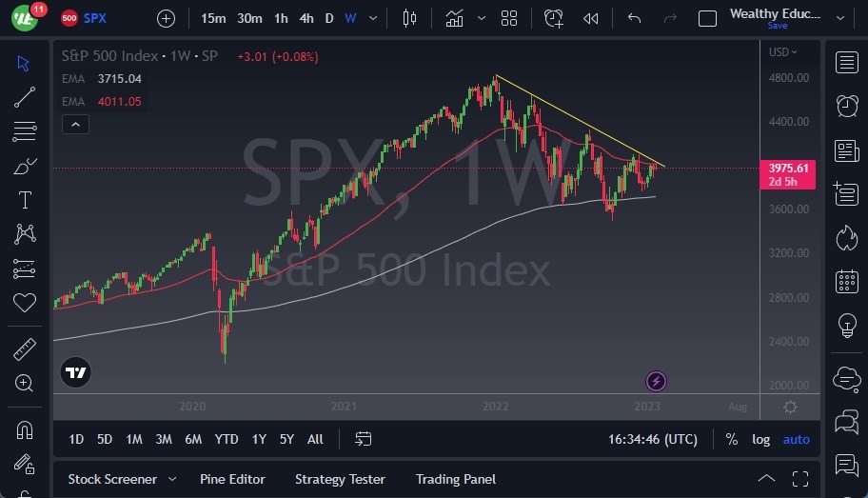Collapse the indicator legend chevron

(x=75, y=124)
